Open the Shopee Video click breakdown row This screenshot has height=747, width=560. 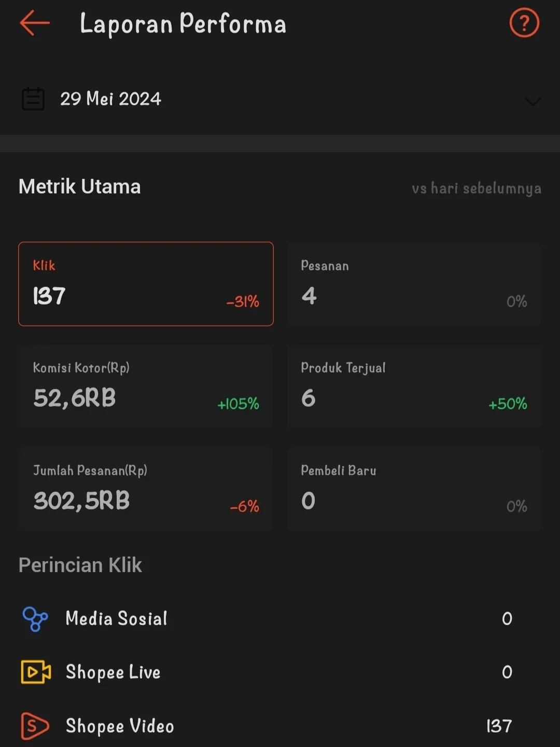pyautogui.click(x=280, y=726)
